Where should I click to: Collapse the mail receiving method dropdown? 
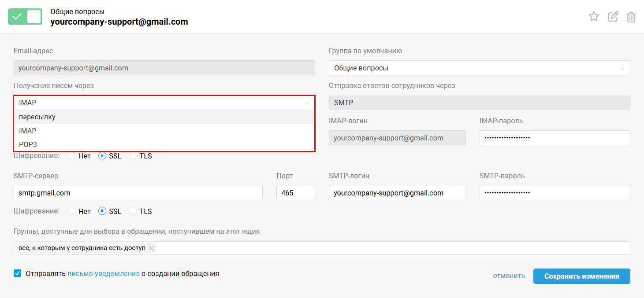[164, 103]
